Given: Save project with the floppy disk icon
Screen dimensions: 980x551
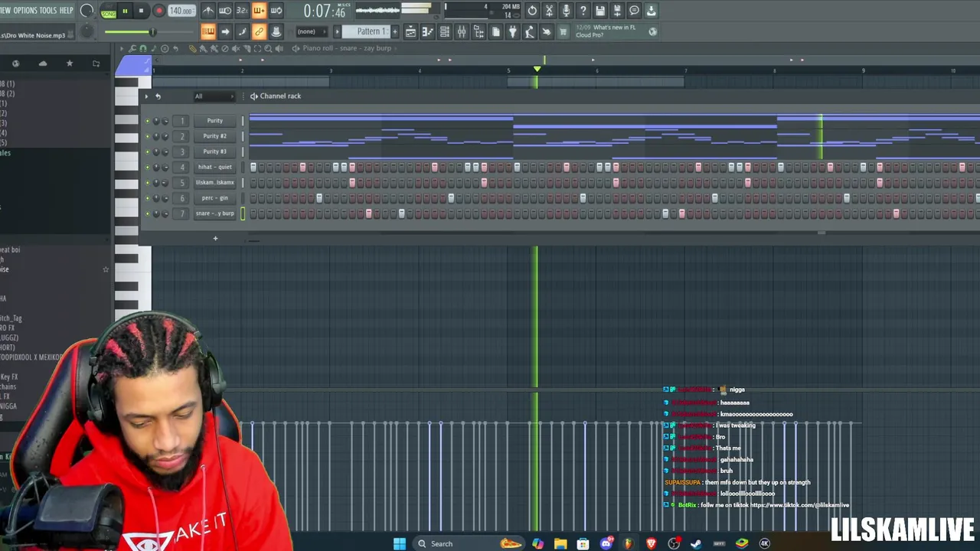Looking at the screenshot, I should coord(600,11).
